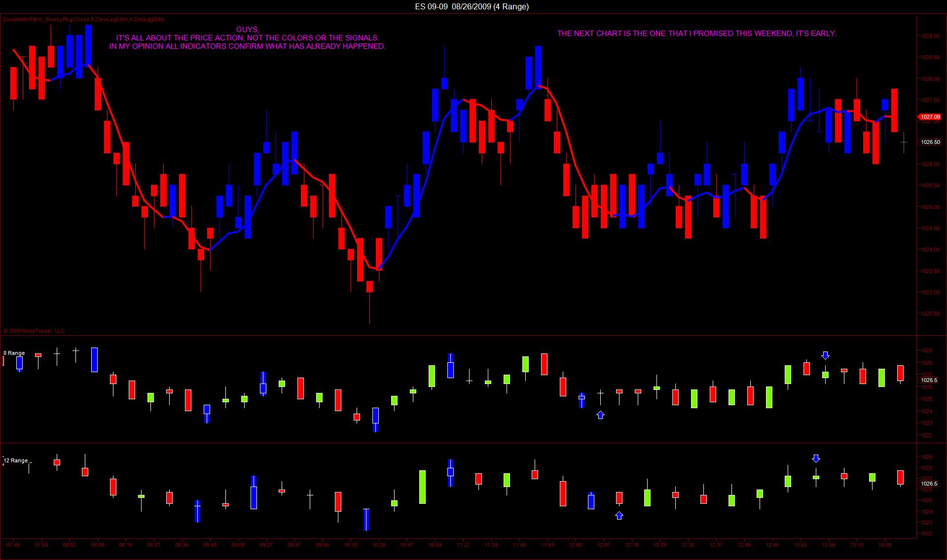
Task: Click the 08:02 time axis label
Action: click(70, 545)
